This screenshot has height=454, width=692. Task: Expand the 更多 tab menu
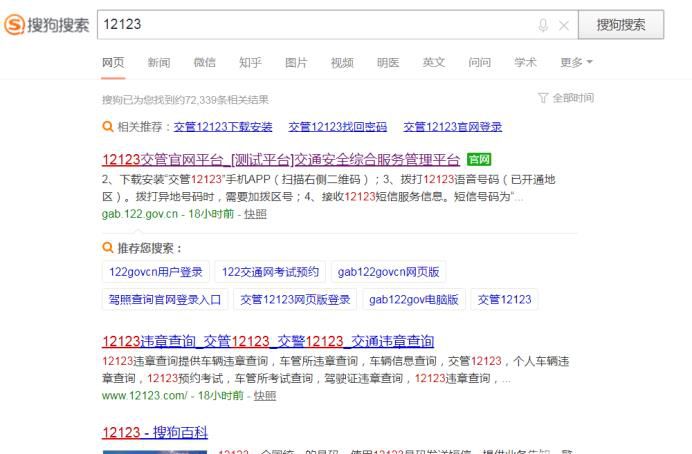tap(576, 63)
